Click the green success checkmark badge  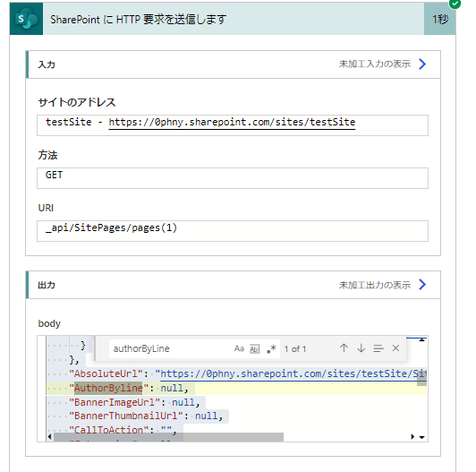(x=455, y=4)
